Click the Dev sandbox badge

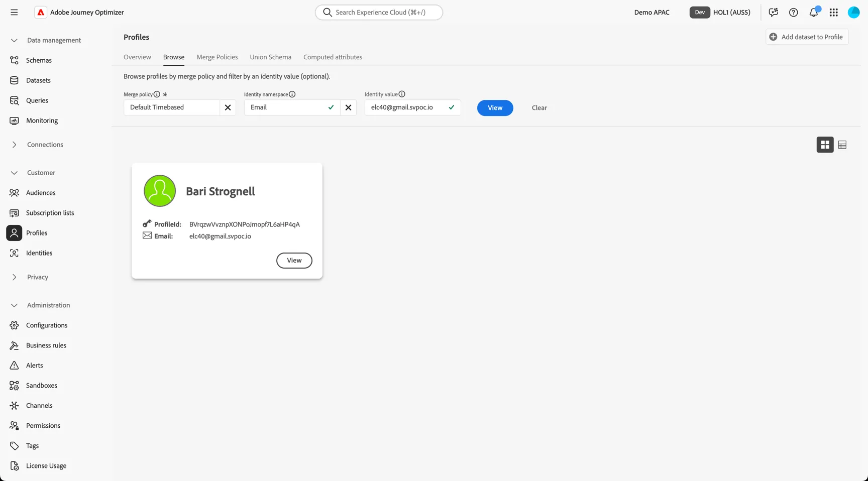[x=700, y=12]
